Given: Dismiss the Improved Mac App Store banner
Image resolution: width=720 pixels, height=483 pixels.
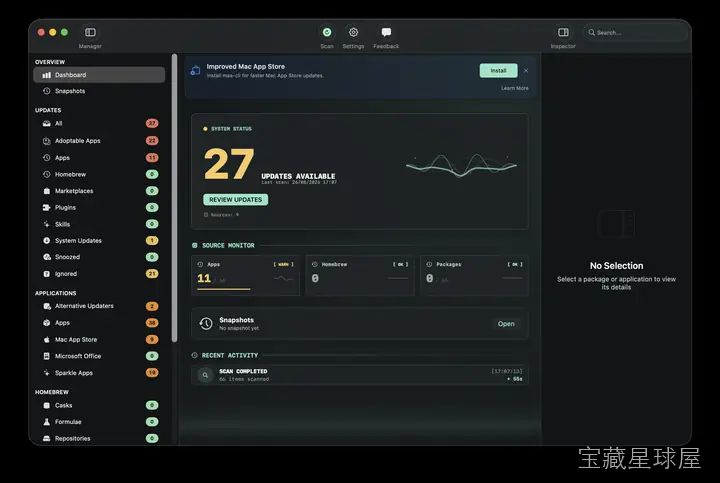Looking at the screenshot, I should pyautogui.click(x=526, y=71).
